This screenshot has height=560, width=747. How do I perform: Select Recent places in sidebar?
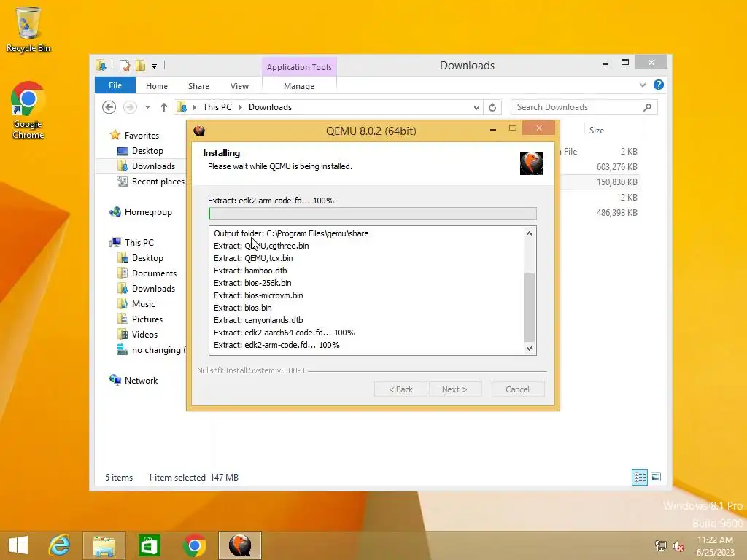point(150,182)
